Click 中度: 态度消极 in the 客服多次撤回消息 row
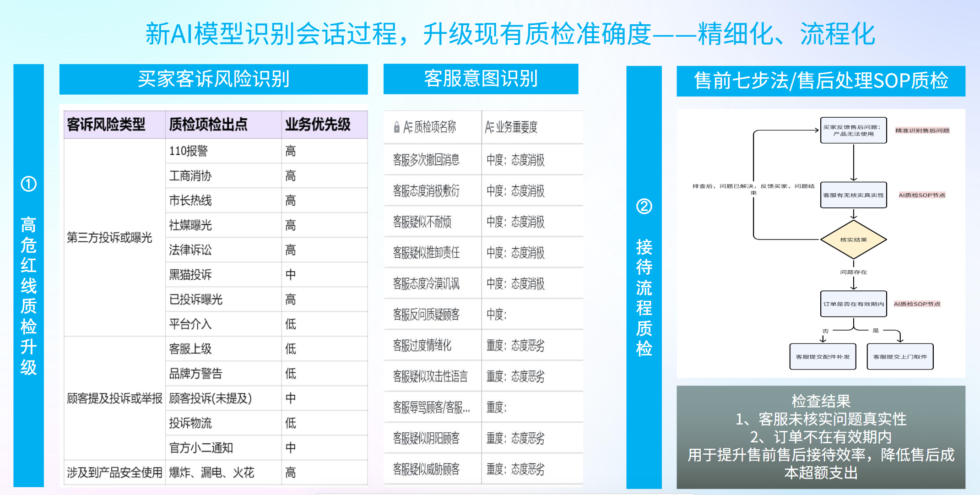The height and width of the screenshot is (495, 980). pos(515,160)
